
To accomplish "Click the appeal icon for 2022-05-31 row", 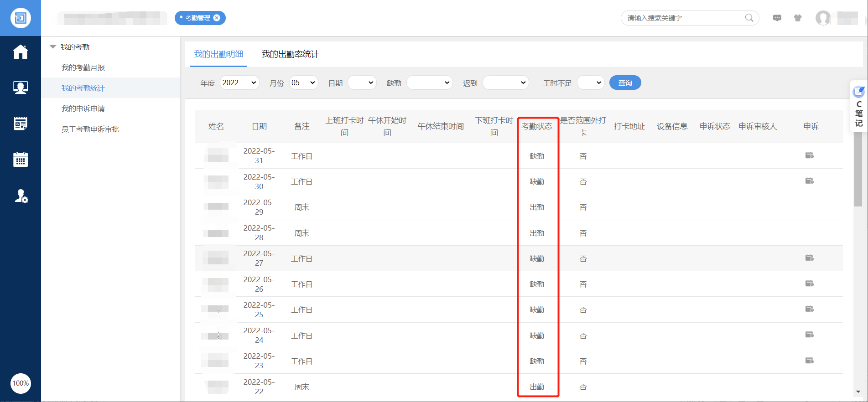I will coord(810,155).
